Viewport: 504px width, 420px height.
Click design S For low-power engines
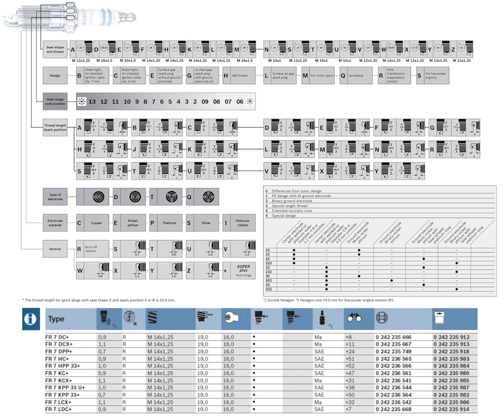pos(433,76)
